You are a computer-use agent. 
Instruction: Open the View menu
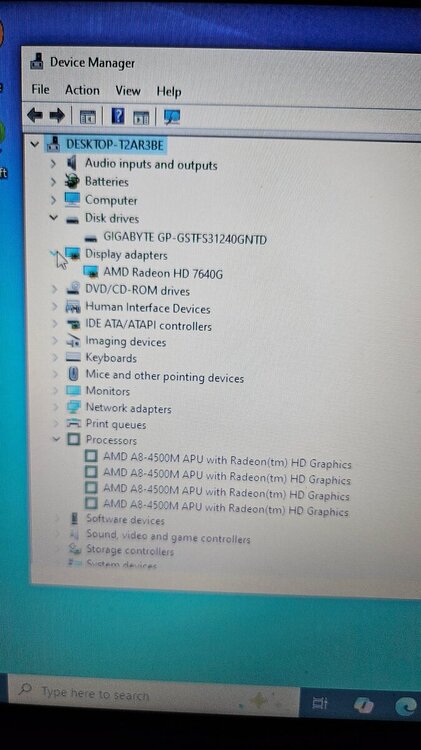click(128, 90)
